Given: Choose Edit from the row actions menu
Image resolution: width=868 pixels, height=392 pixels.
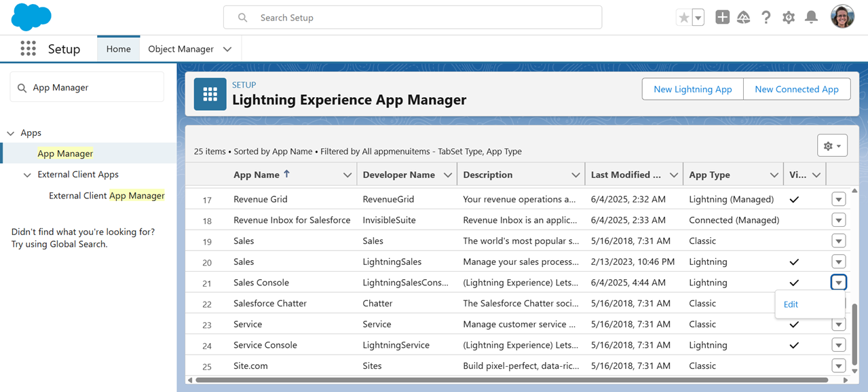Looking at the screenshot, I should [791, 304].
